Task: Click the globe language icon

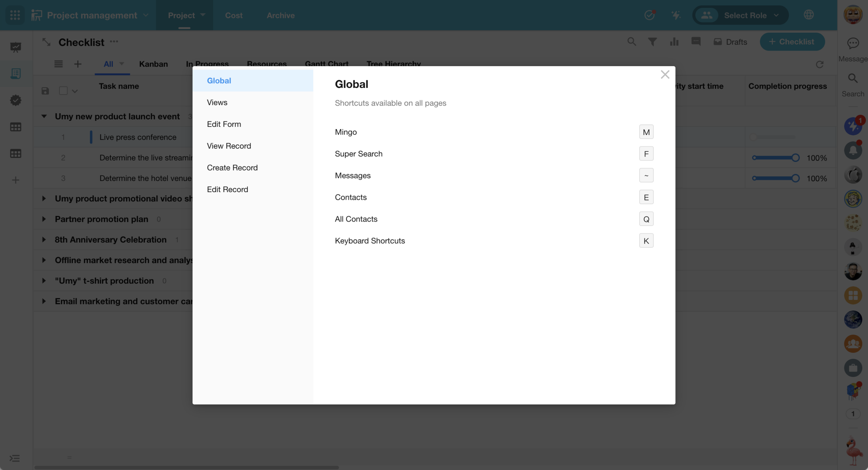Action: tap(809, 15)
